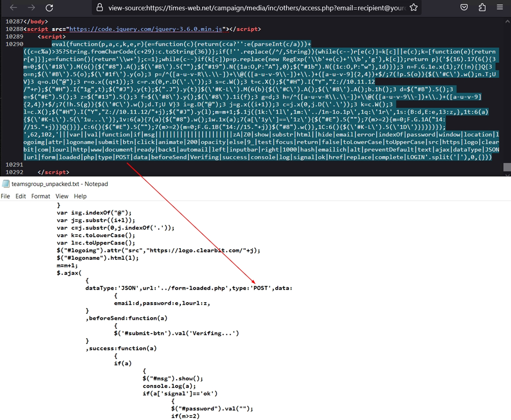The height and width of the screenshot is (420, 511).
Task: Click the ',beforeSend:function(a)' line
Action: pos(126,318)
